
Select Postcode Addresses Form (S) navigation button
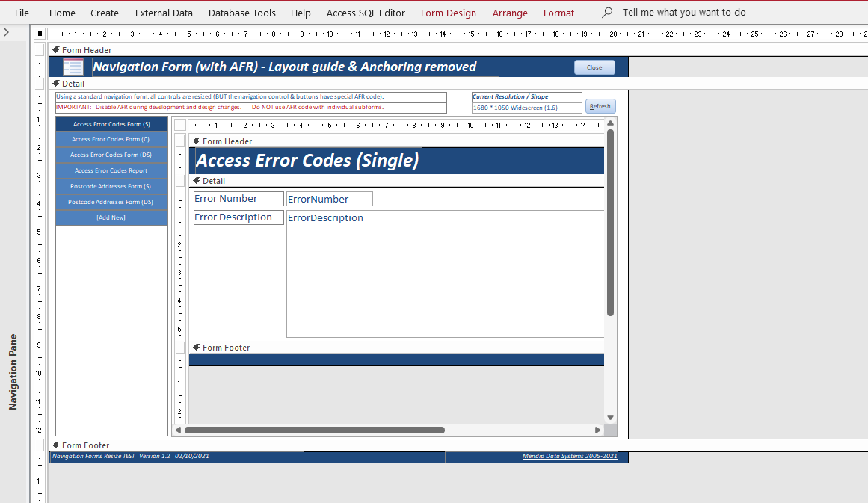pos(112,187)
